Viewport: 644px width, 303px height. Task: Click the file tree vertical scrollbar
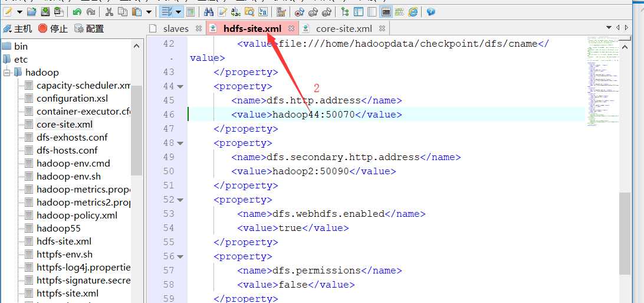pyautogui.click(x=137, y=131)
